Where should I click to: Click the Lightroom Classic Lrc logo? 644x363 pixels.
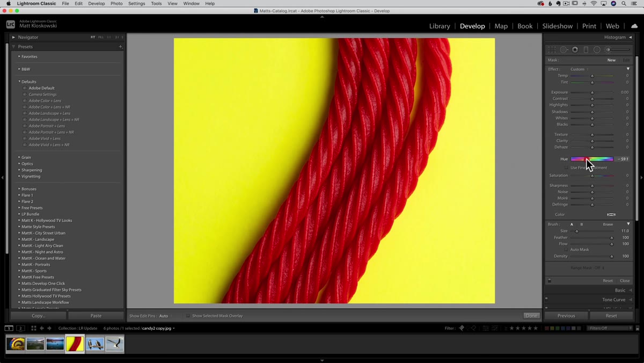point(11,24)
